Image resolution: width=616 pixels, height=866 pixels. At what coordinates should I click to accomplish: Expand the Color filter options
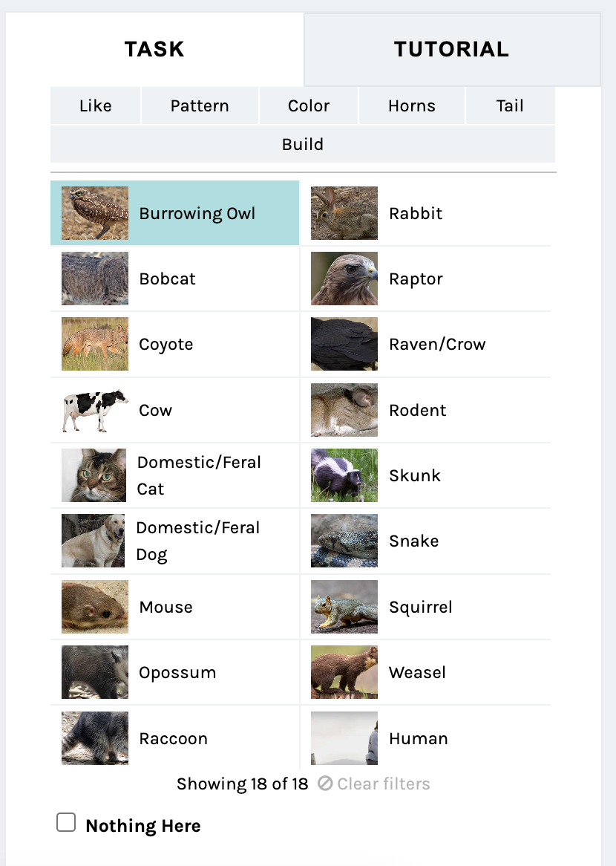(x=309, y=105)
